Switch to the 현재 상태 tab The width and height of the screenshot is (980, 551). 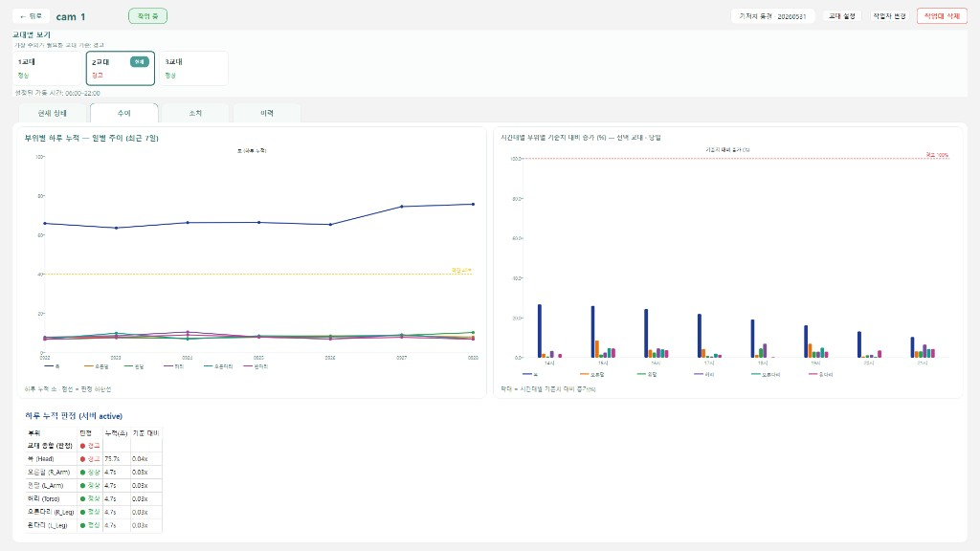pyautogui.click(x=52, y=113)
